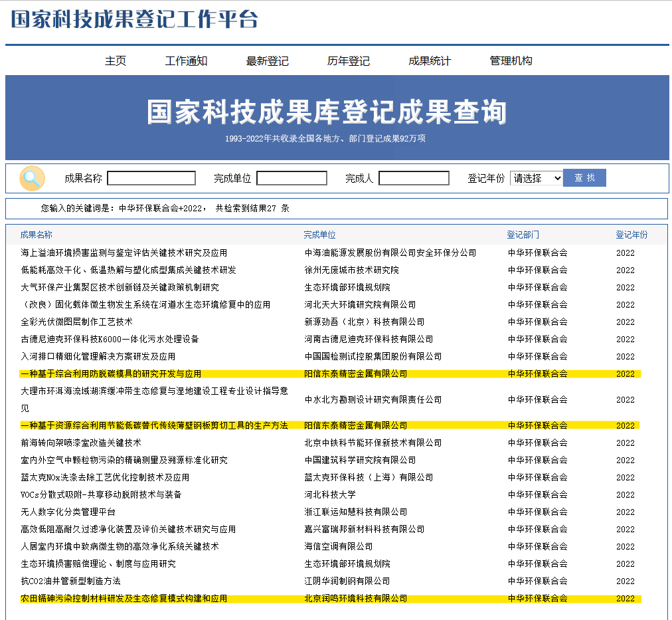Click the 成果名称 table column header
The height and width of the screenshot is (620, 672).
coord(37,235)
